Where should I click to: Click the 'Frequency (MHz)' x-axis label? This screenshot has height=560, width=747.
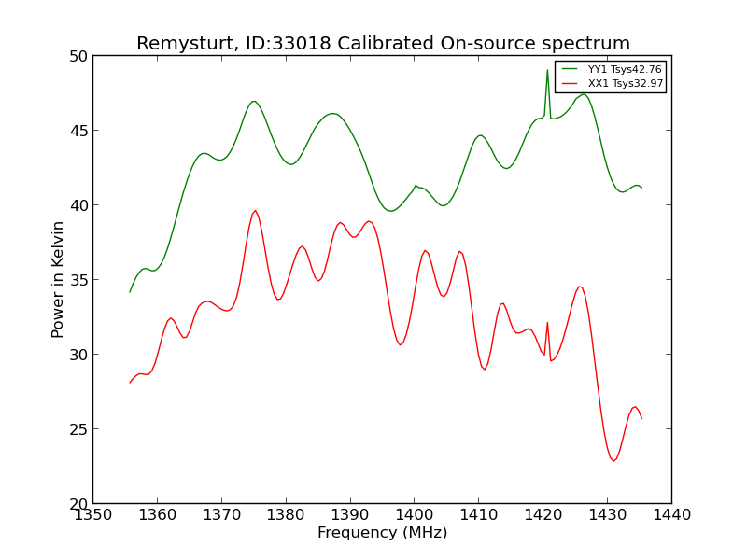tap(383, 532)
